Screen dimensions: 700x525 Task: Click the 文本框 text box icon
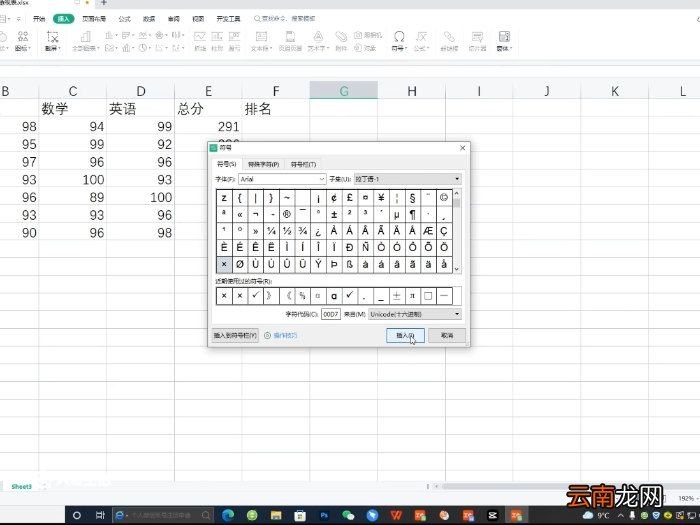tap(261, 37)
